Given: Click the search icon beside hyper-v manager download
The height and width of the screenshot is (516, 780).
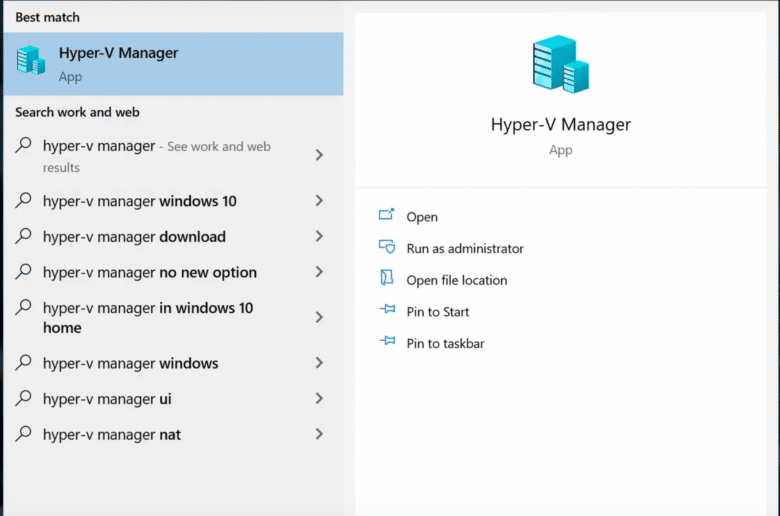Looking at the screenshot, I should (x=23, y=235).
